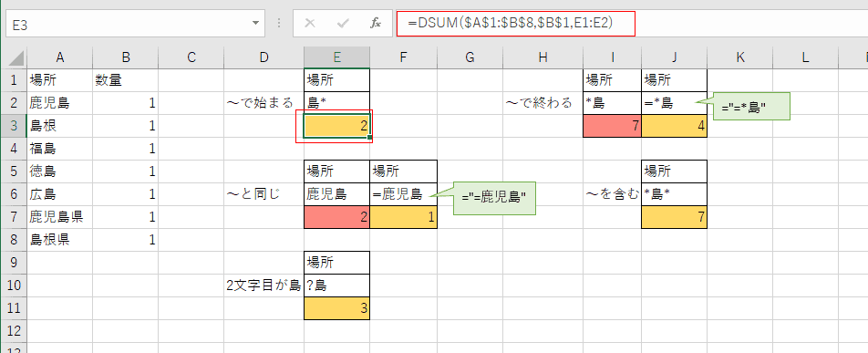
Task: Click the formula bar options dots handle
Action: pos(279,24)
